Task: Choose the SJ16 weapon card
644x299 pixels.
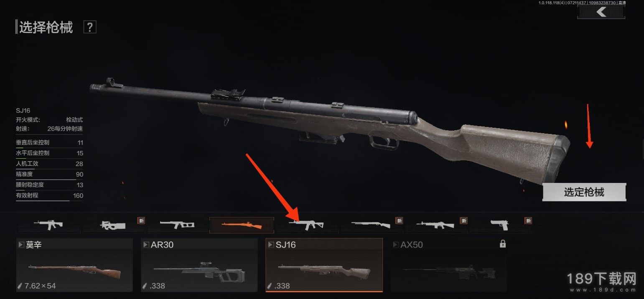Action: [324, 265]
